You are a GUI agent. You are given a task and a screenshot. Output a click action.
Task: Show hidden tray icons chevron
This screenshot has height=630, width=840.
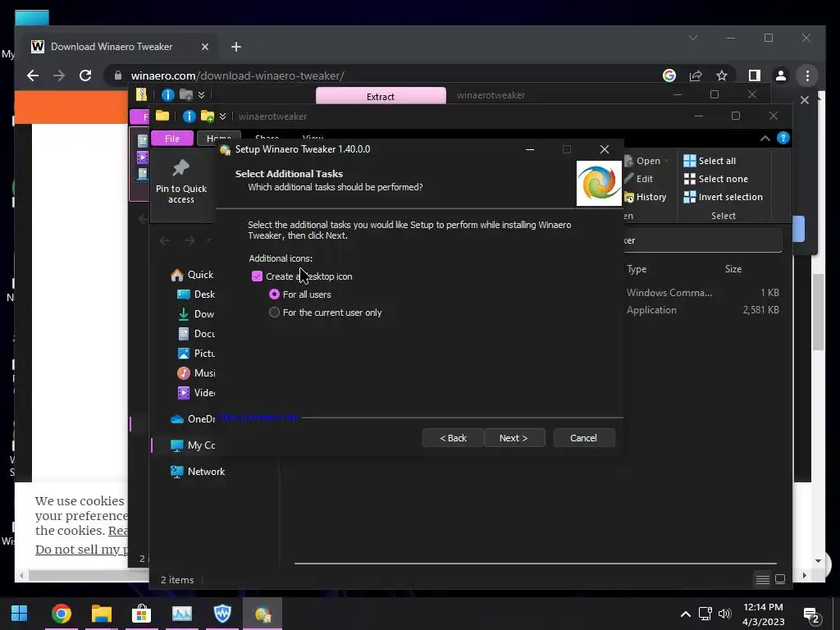[x=685, y=614]
